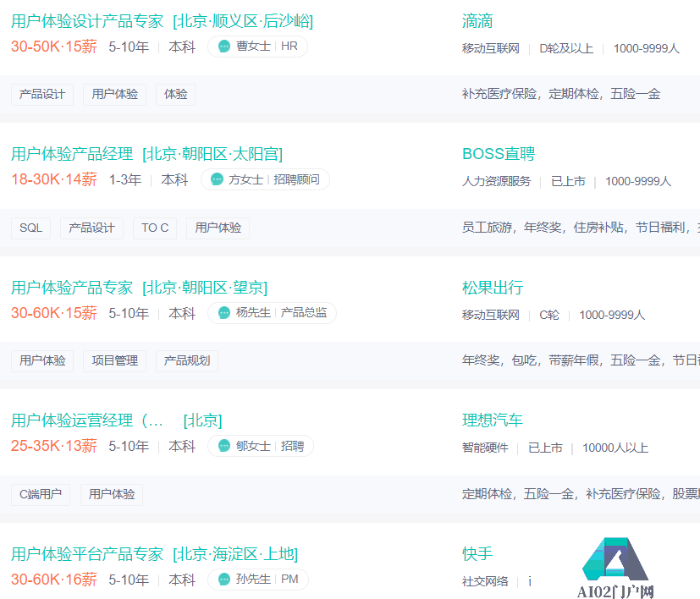Click the TO C skill tag
The height and width of the screenshot is (599, 700).
click(x=155, y=228)
